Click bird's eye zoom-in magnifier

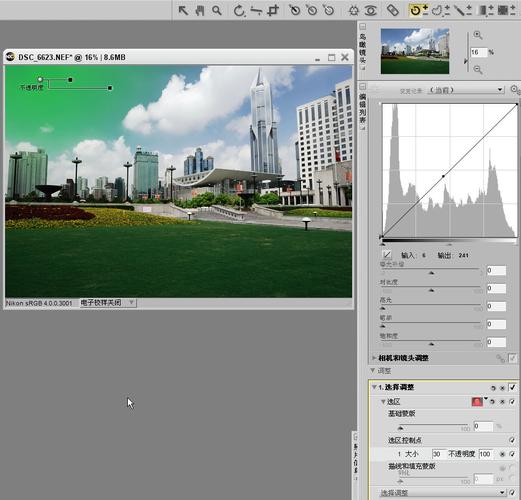click(x=478, y=35)
